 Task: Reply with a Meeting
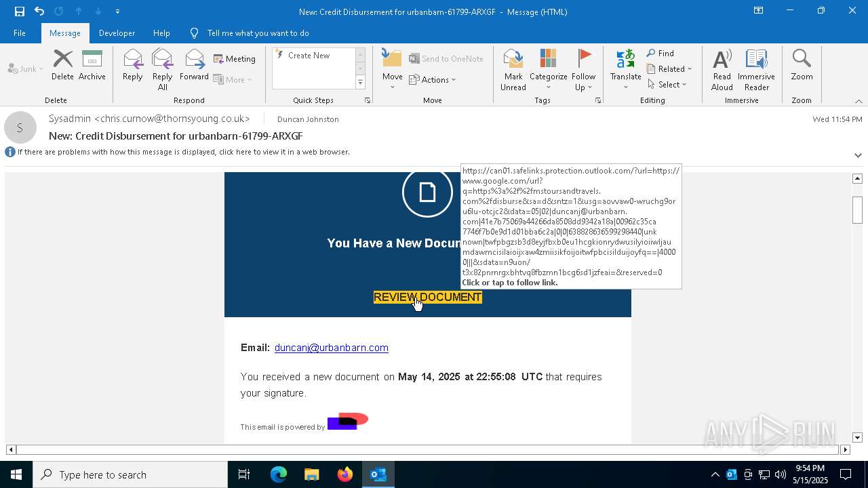(x=235, y=59)
